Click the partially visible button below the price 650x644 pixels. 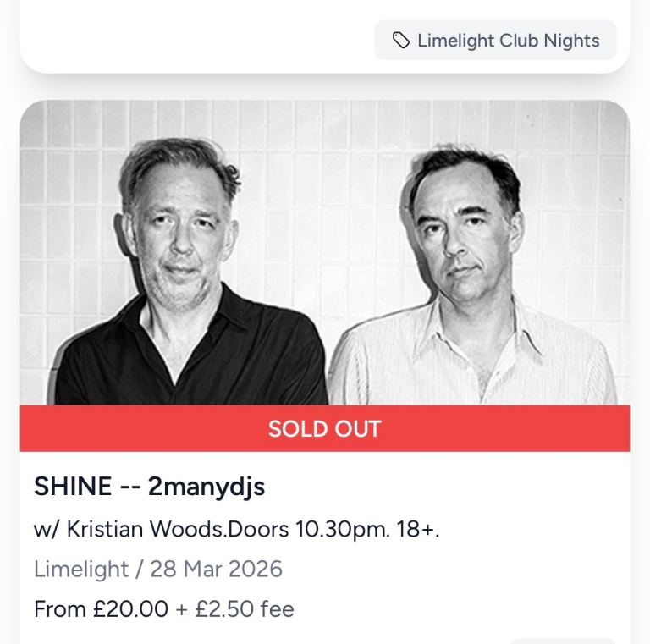click(x=562, y=640)
